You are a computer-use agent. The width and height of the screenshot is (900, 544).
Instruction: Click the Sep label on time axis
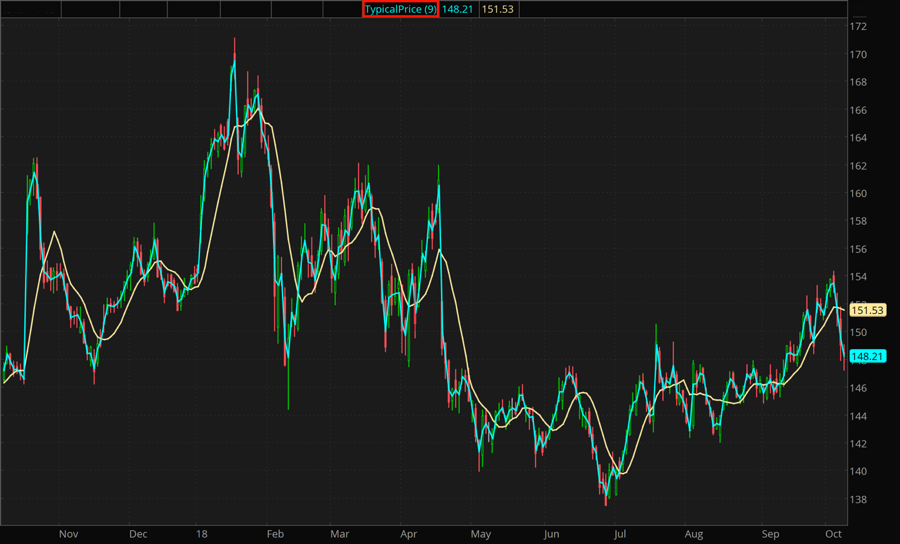(x=769, y=534)
